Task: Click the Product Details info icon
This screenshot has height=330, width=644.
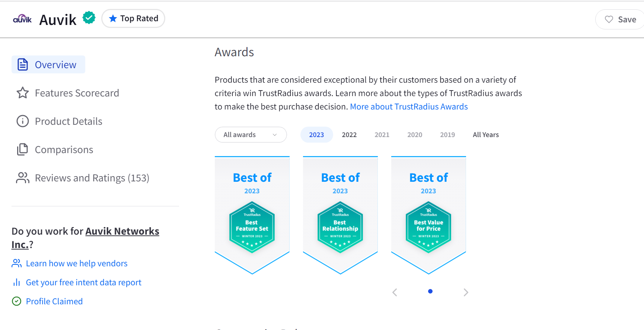Action: [22, 121]
